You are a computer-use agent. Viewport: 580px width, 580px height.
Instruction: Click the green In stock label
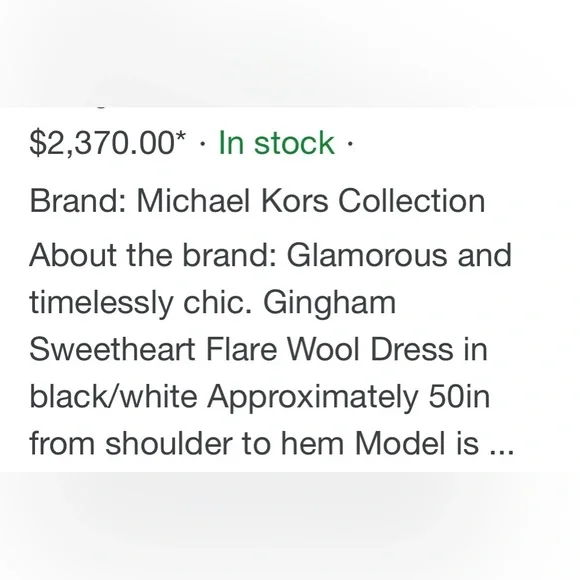coord(277,143)
